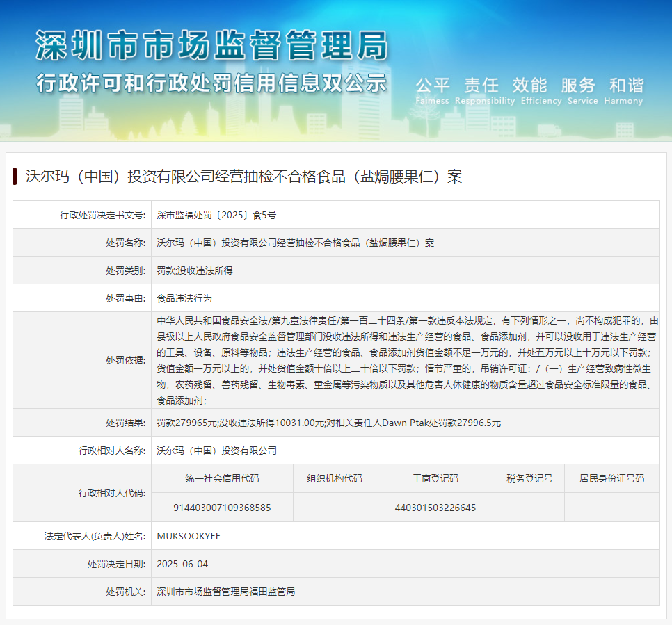Click the "工商登记码" column header
The width and height of the screenshot is (672, 625).
[x=435, y=478]
